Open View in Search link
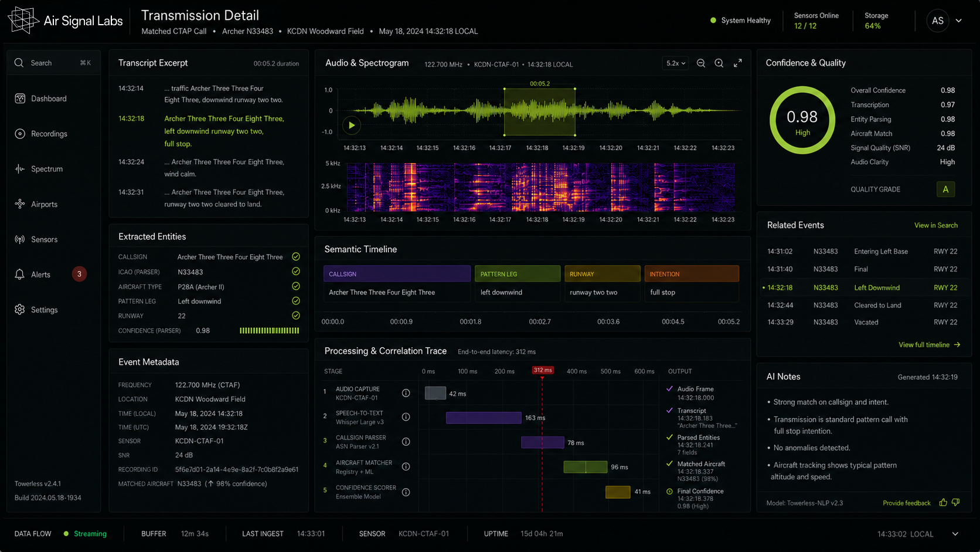This screenshot has height=552, width=980. (936, 225)
